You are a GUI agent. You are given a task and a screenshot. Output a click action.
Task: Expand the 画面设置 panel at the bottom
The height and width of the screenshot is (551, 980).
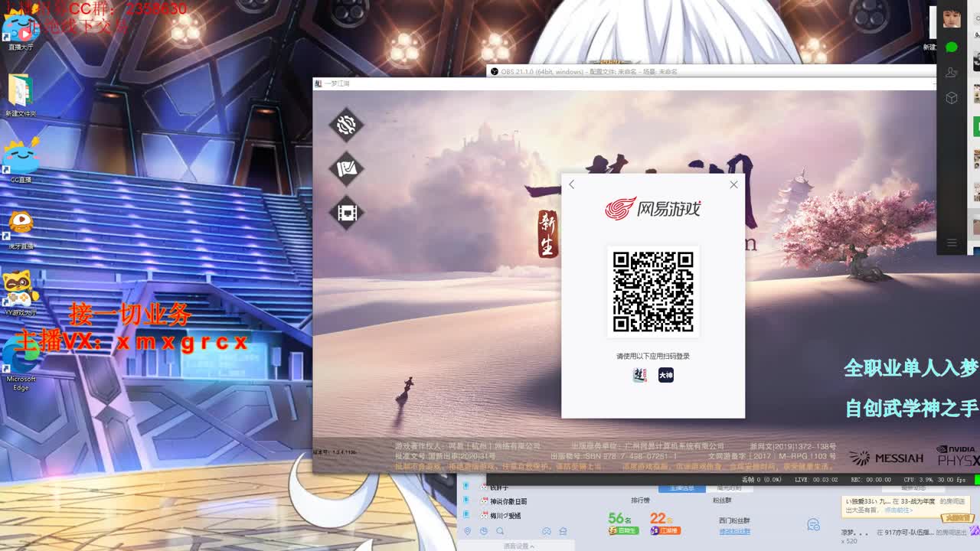coord(518,546)
